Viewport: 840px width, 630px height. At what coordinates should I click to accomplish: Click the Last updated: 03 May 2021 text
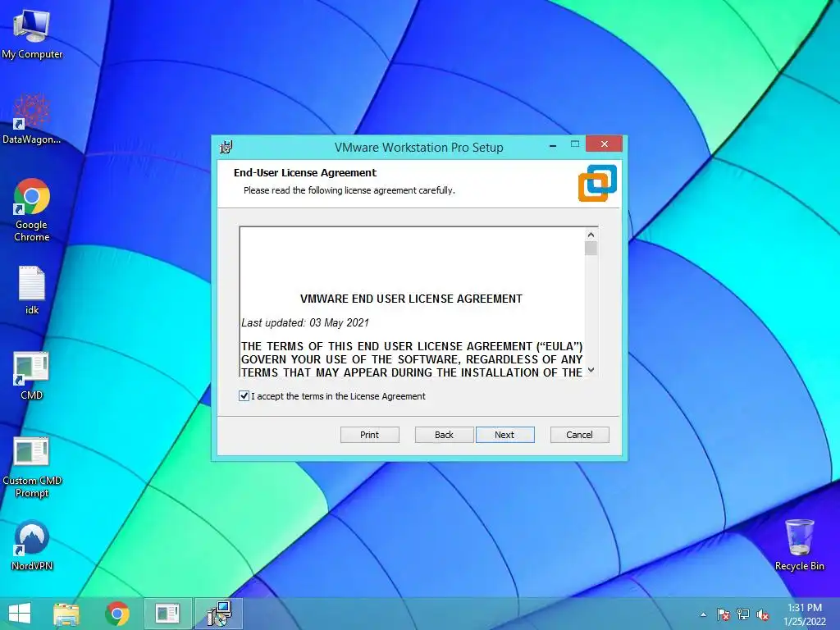pyautogui.click(x=305, y=322)
